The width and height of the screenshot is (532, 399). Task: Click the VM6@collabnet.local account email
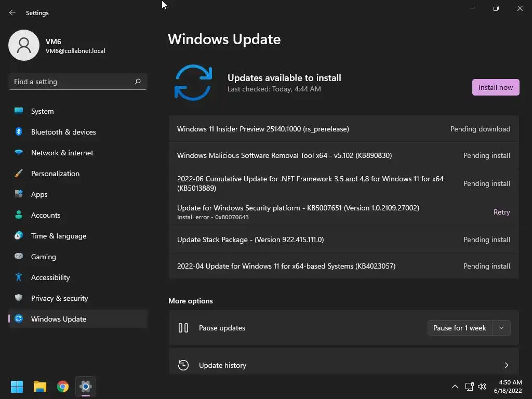(x=75, y=51)
